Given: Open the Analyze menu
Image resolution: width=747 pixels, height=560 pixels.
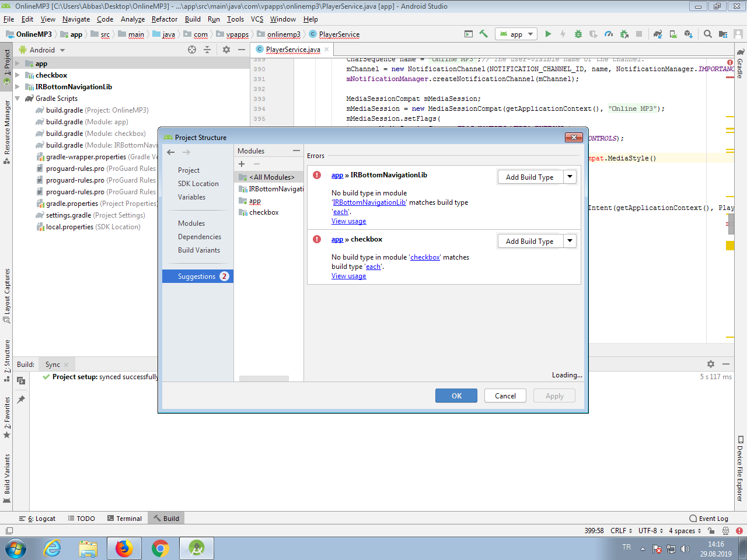Looking at the screenshot, I should 132,19.
